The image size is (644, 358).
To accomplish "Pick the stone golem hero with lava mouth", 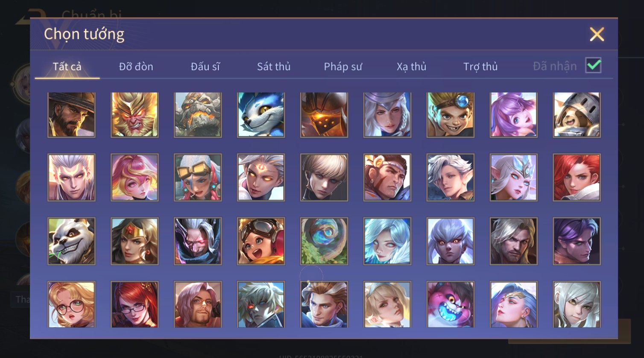I will (x=198, y=115).
